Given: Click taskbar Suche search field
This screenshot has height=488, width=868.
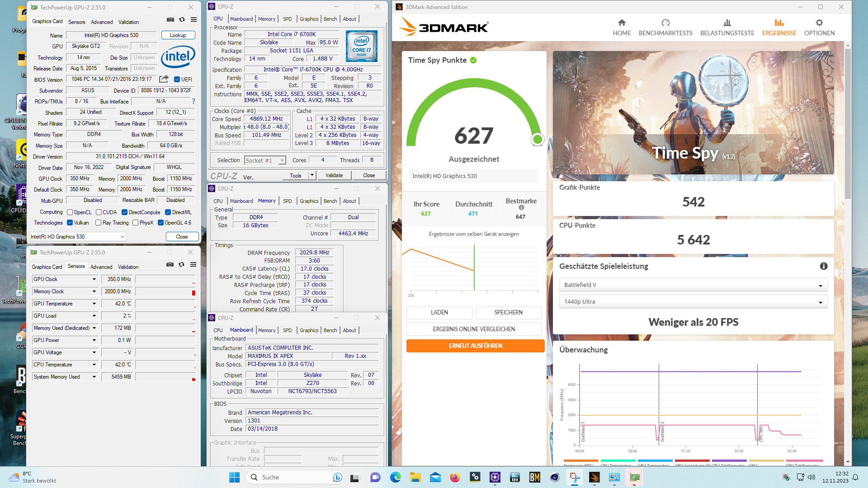Looking at the screenshot, I should [x=295, y=477].
